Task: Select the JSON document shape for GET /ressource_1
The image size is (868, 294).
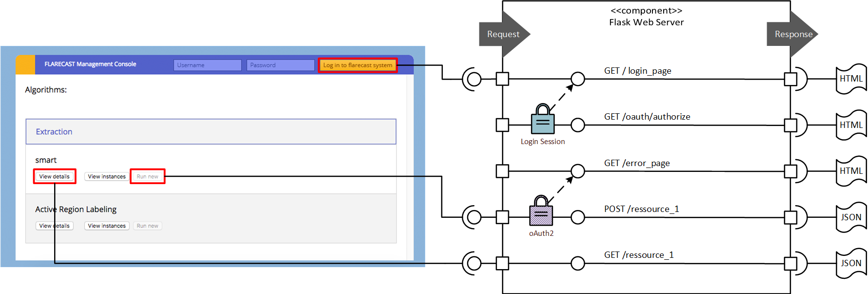Action: [x=851, y=263]
